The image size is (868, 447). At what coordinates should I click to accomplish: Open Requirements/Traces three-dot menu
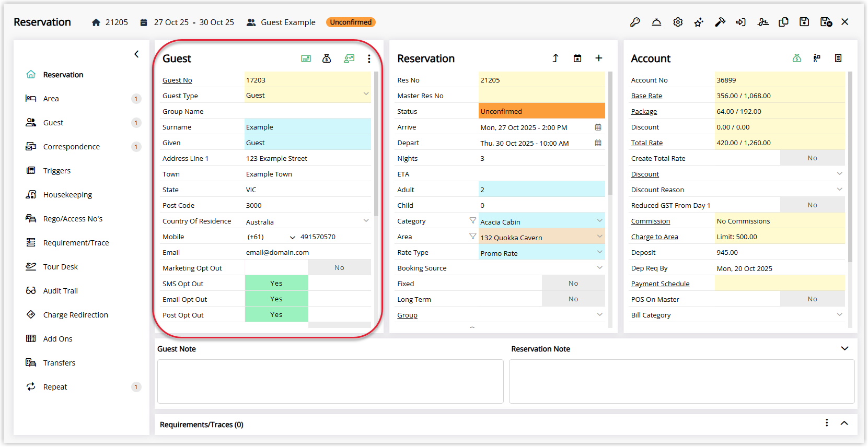(x=827, y=423)
